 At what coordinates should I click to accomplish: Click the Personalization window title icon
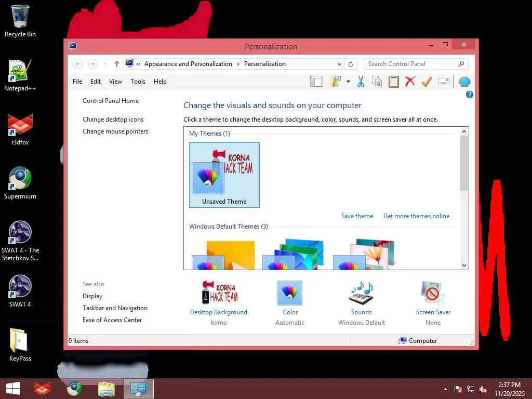tap(73, 46)
